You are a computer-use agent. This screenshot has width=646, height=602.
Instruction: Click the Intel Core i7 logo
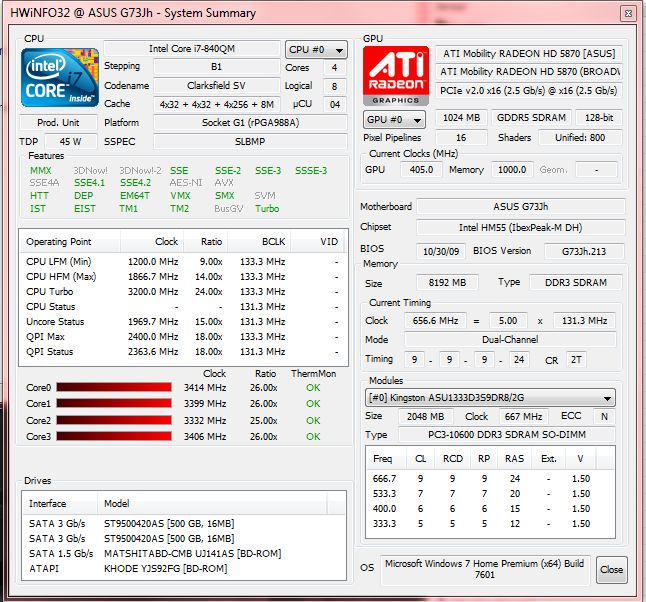click(60, 77)
